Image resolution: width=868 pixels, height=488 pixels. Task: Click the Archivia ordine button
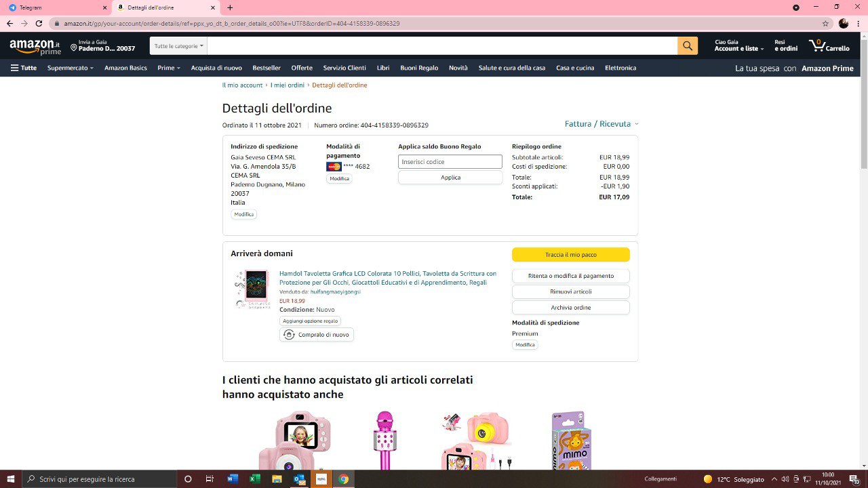pyautogui.click(x=570, y=308)
